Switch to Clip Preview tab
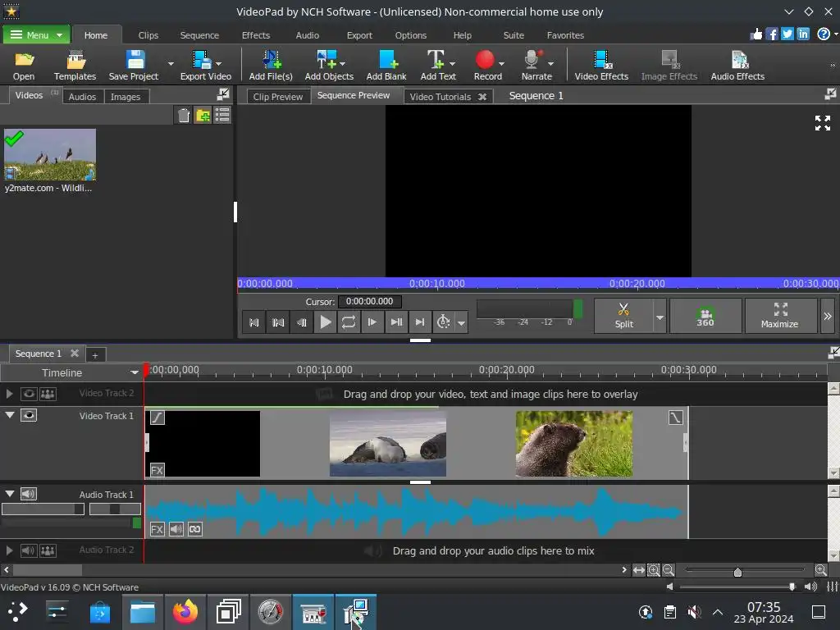Viewport: 840px width, 630px height. coord(277,97)
